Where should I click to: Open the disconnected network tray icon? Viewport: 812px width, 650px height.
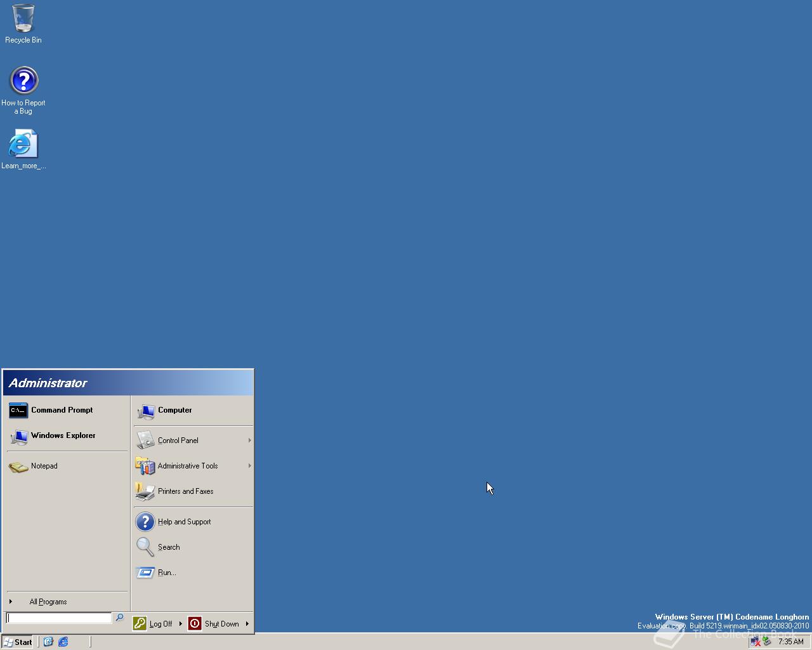(x=755, y=642)
